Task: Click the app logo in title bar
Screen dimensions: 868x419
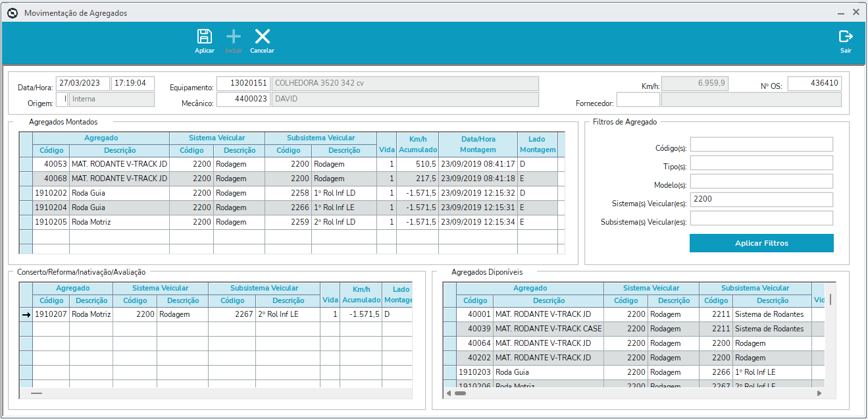Action: pos(12,13)
